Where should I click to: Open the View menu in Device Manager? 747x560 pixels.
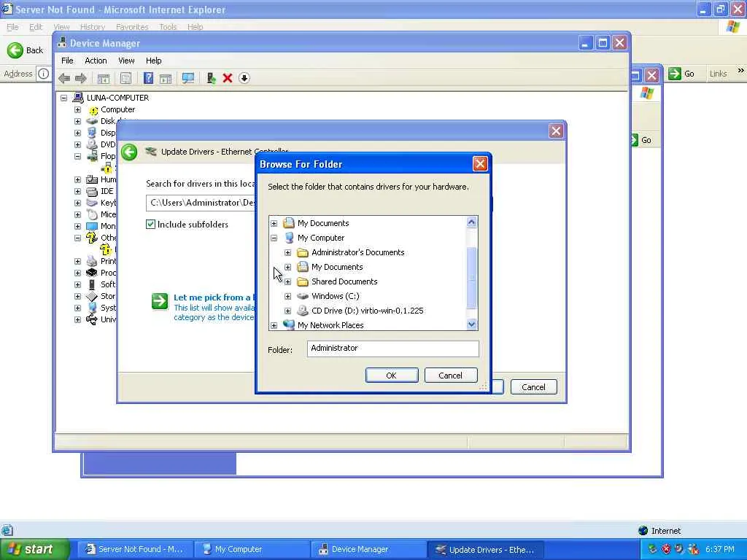[126, 61]
